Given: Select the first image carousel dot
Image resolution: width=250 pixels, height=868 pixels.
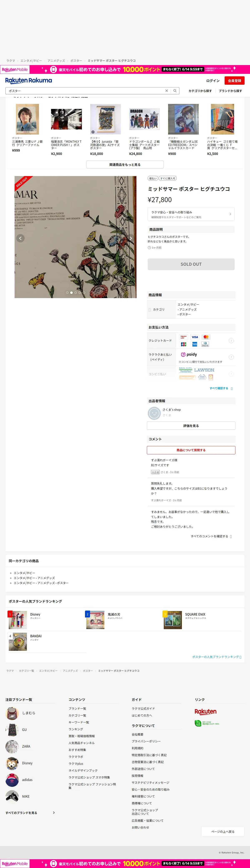Looking at the screenshot, I should [x=67, y=292].
